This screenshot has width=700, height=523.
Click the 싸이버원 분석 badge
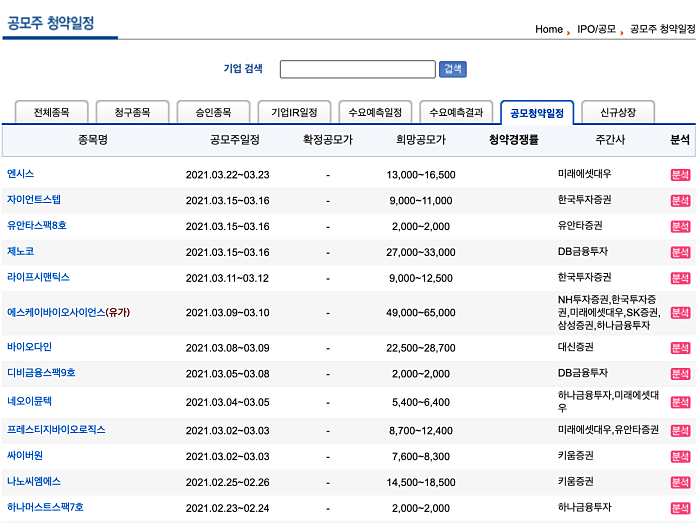pyautogui.click(x=680, y=457)
